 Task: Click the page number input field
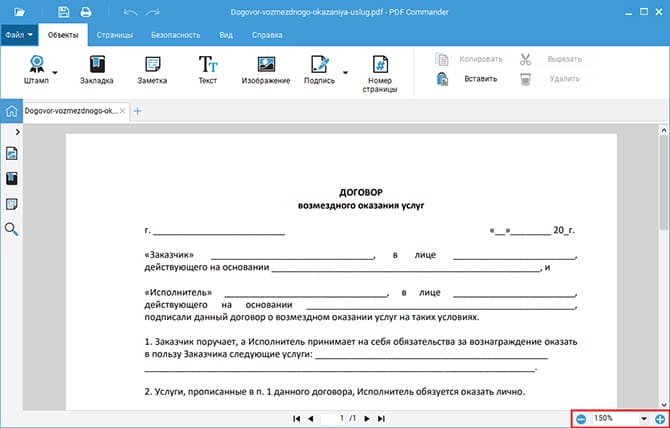[x=340, y=418]
